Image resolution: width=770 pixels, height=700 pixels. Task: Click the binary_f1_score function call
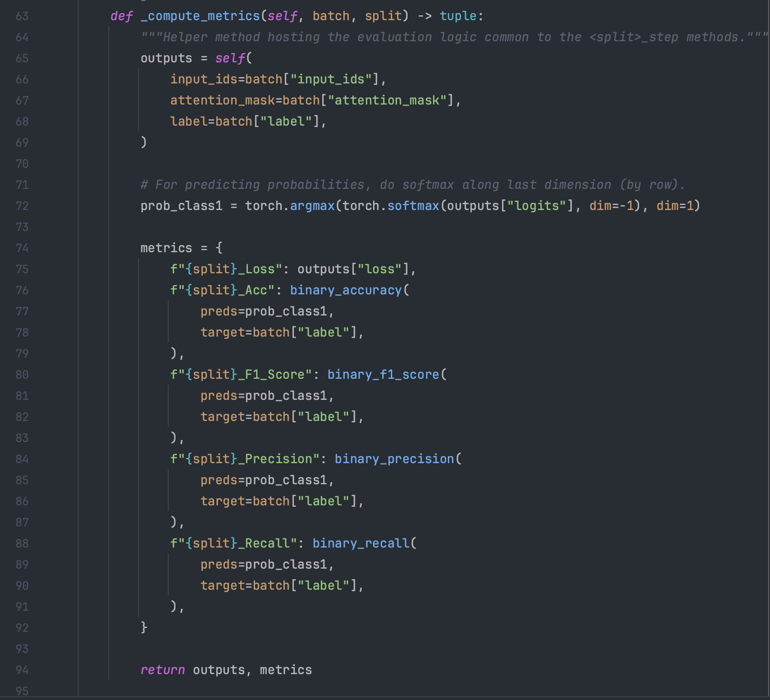point(383,375)
